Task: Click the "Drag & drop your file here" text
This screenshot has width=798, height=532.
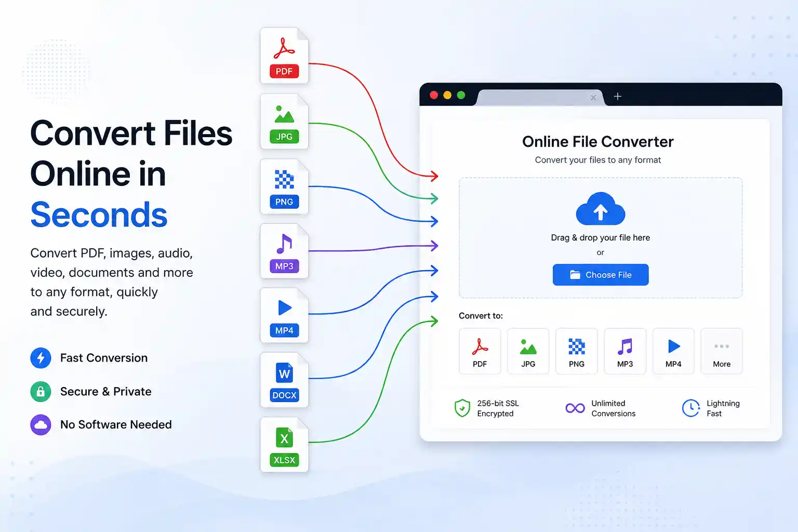Action: (x=601, y=237)
